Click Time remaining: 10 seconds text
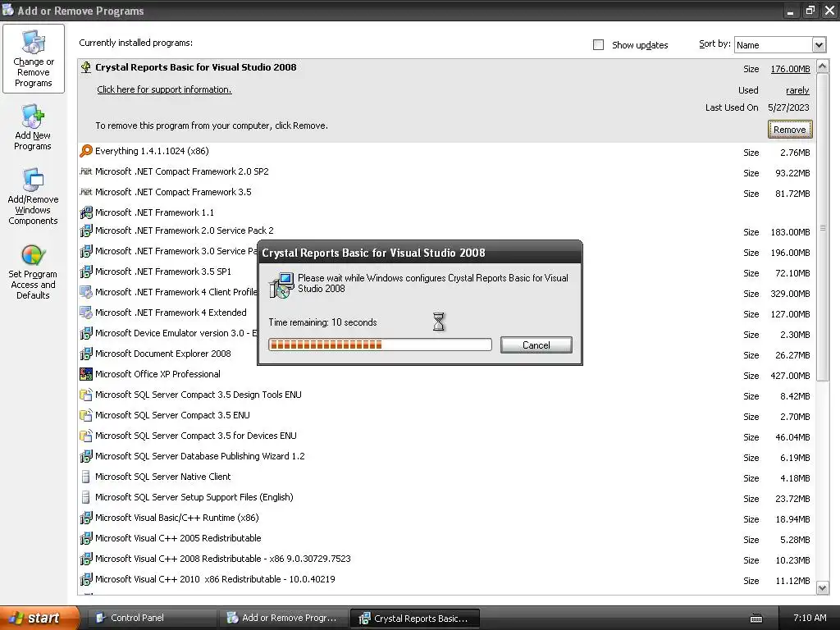Image resolution: width=840 pixels, height=630 pixels. pos(322,322)
